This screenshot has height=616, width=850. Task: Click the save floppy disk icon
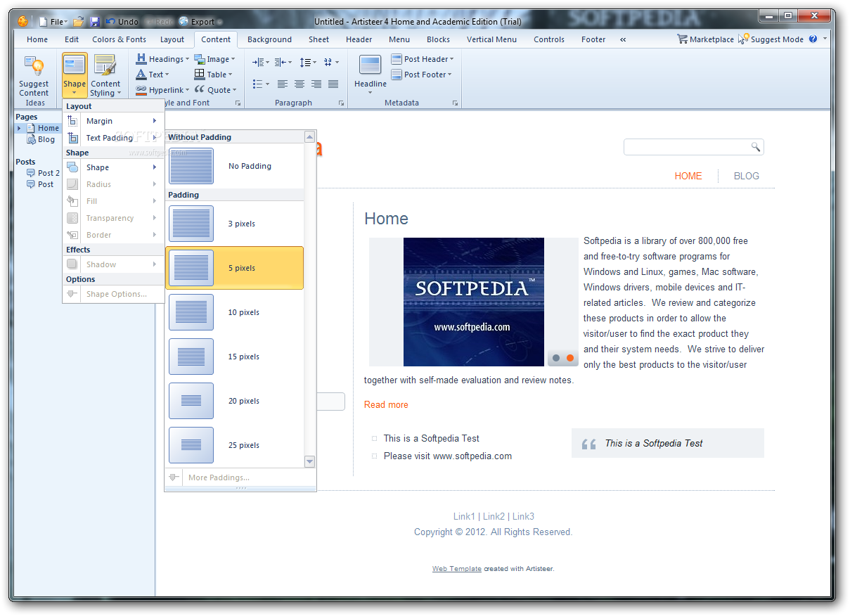(95, 22)
